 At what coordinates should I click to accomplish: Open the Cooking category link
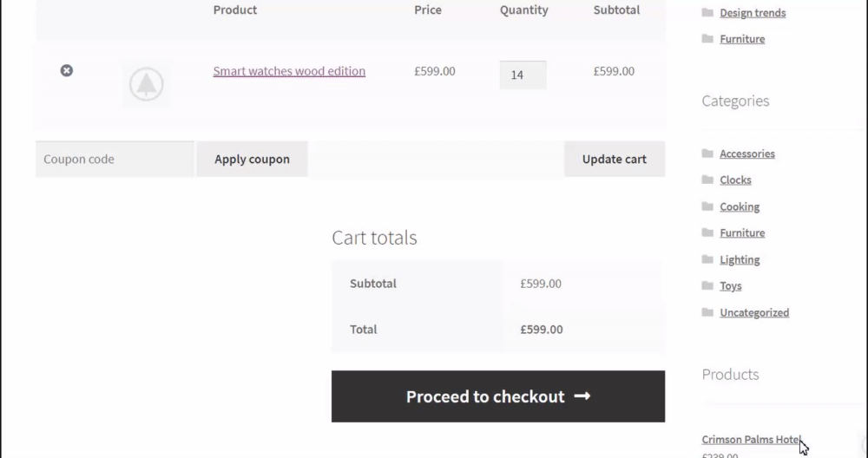740,206
